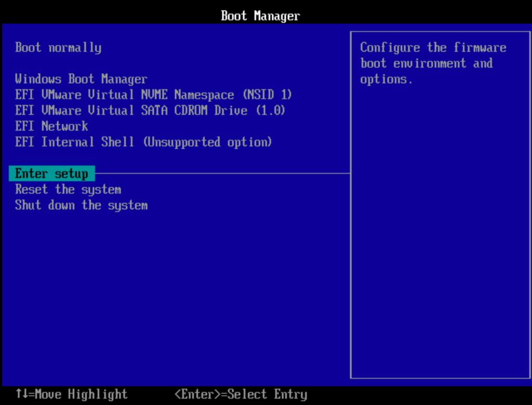Viewport: 532px width, 405px height.
Task: Select EFI VMware Virtual NVME Namespace entry
Action: coord(153,95)
